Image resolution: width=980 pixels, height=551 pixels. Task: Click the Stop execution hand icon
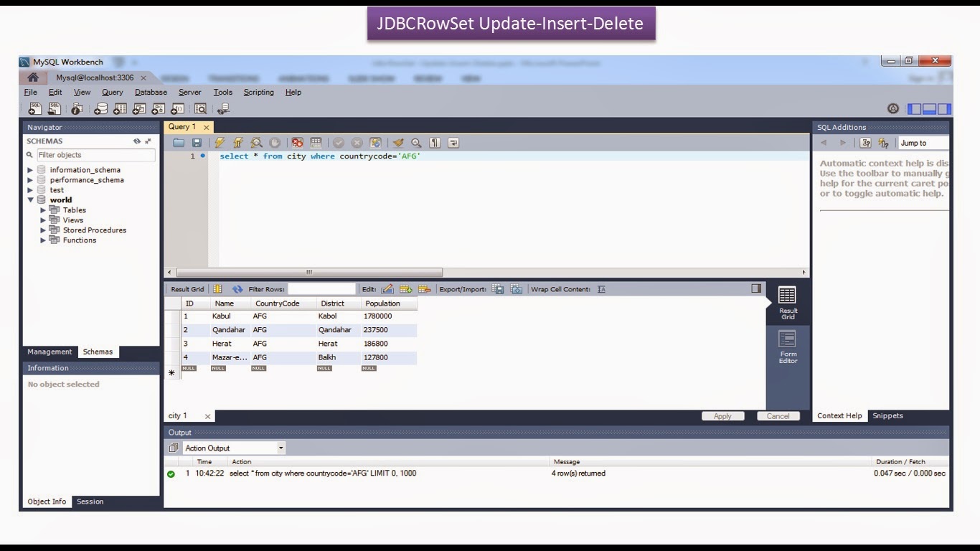[x=275, y=143]
